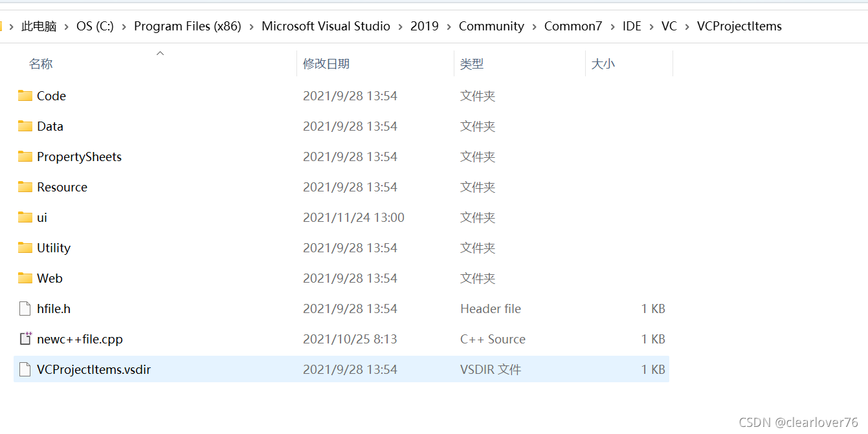Image resolution: width=868 pixels, height=434 pixels.
Task: Select the newc++file.cpp file name
Action: click(80, 339)
